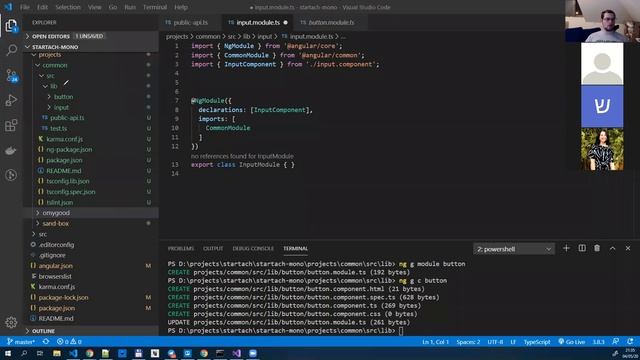640x360 pixels.
Task: Open angular.json in explorer
Action: [x=56, y=266]
